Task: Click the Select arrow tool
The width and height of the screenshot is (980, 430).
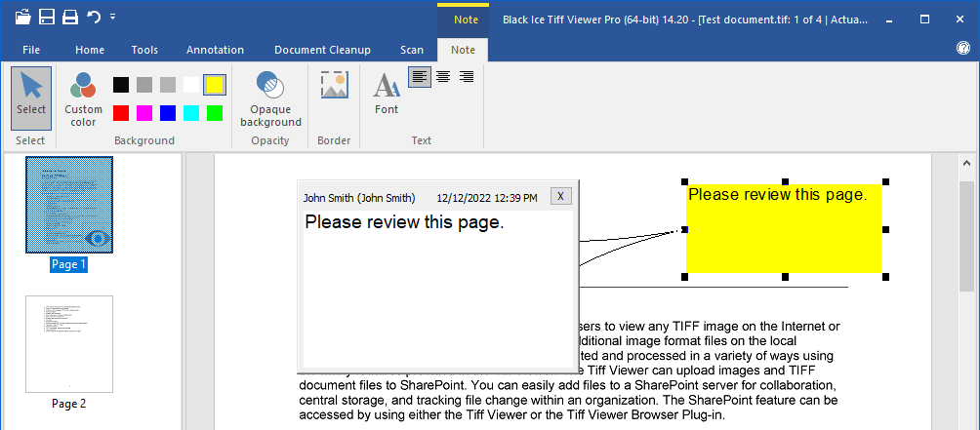Action: [31, 98]
